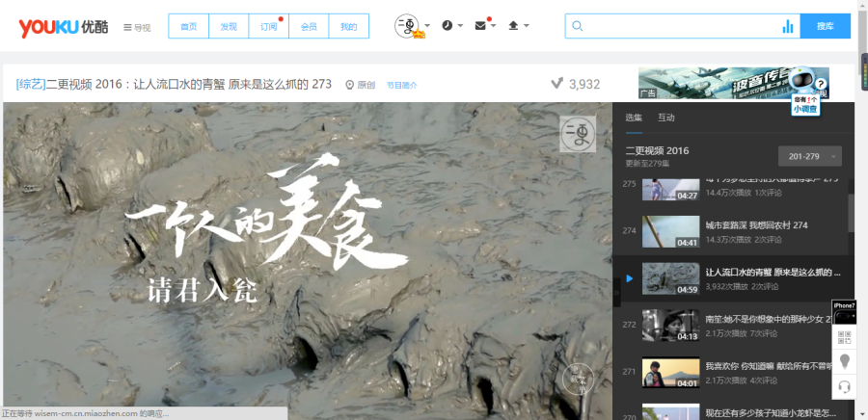
Task: Switch to the 互动 interaction tab
Action: [665, 118]
